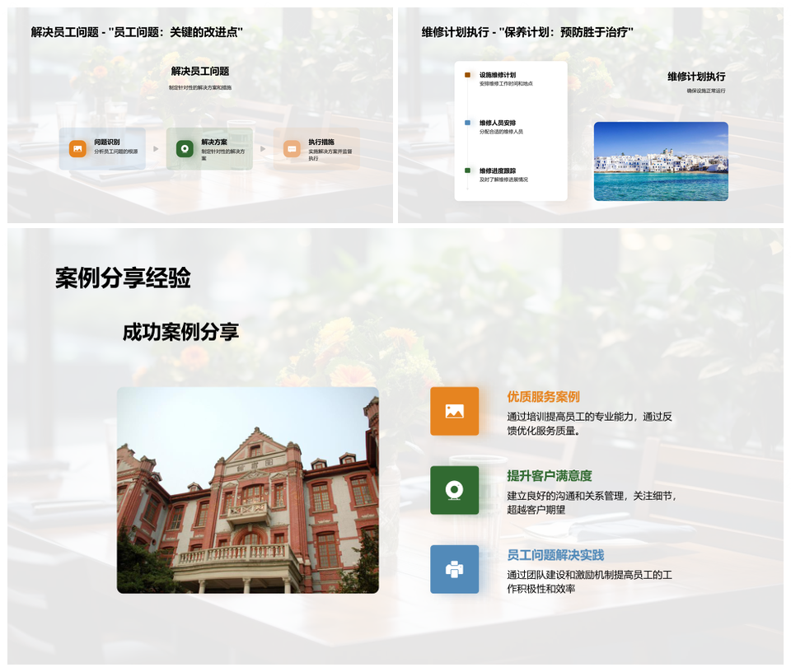
Task: Click the orange 优质服务案例 heading
Action: click(543, 397)
